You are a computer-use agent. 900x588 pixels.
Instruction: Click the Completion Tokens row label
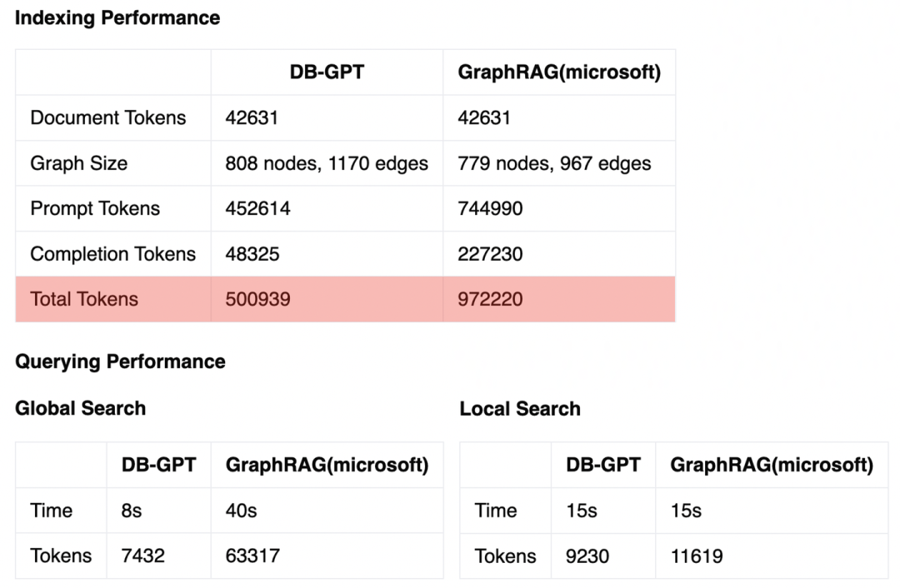click(x=113, y=254)
